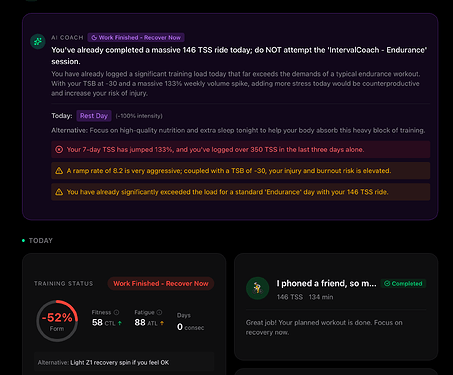453x375 pixels.
Task: Click the purple Work Finished - Recover Now badge
Action: click(136, 38)
